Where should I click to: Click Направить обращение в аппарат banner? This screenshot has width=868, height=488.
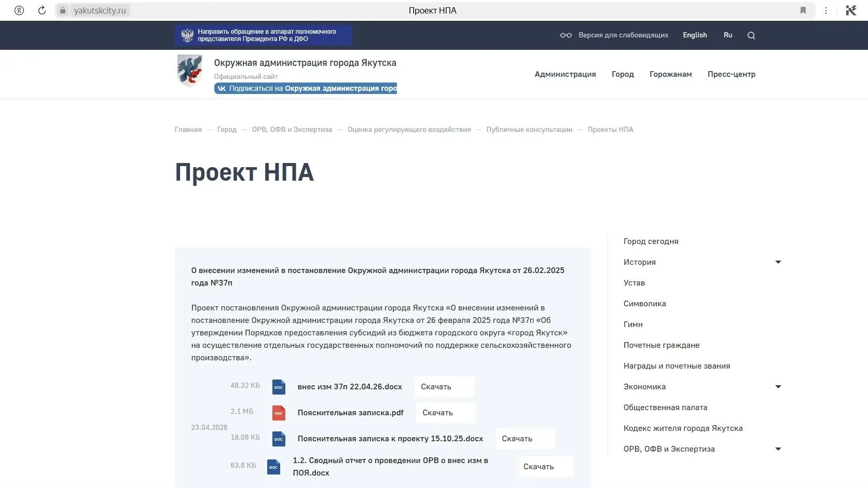[x=263, y=35]
